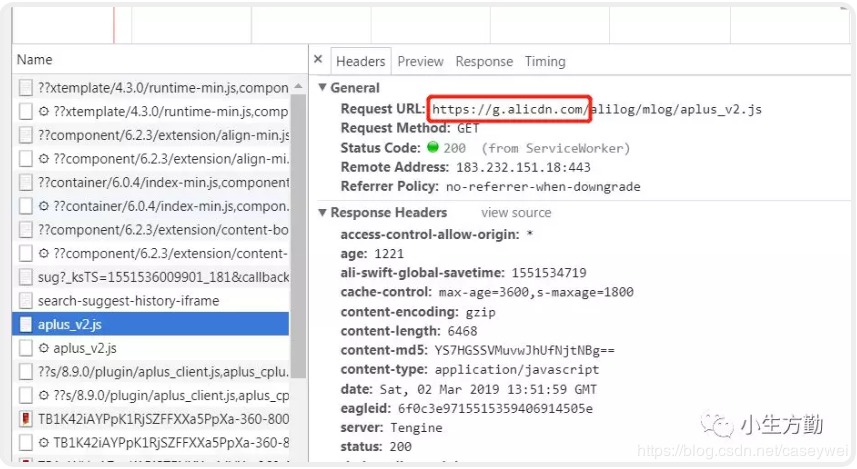Screen dimensions: 857x469
Task: Switch to the Headers tab
Action: point(361,61)
